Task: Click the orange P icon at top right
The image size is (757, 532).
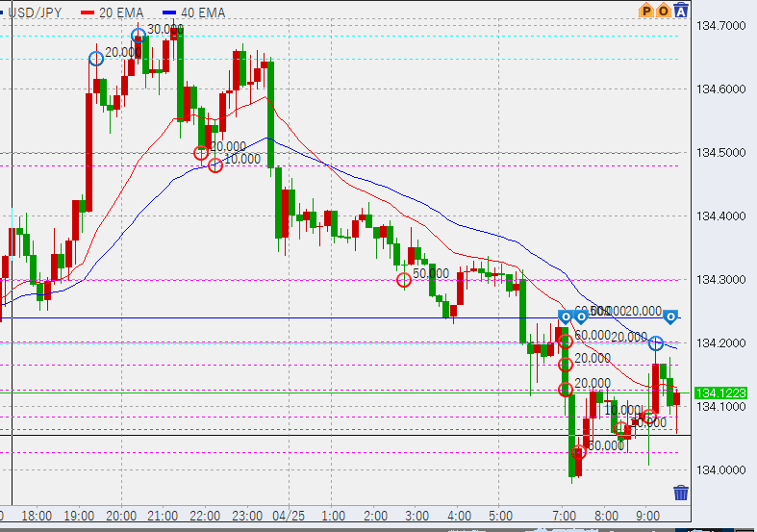Action: coord(647,11)
